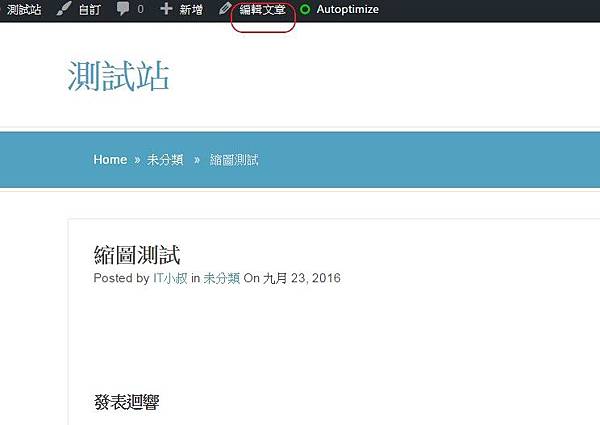Open 未分類 category in post meta
The image size is (600, 425).
click(222, 278)
